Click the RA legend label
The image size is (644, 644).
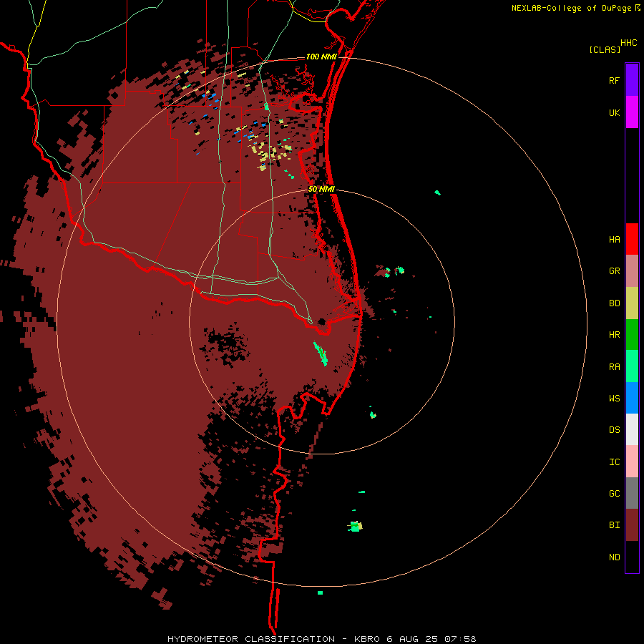pyautogui.click(x=614, y=367)
